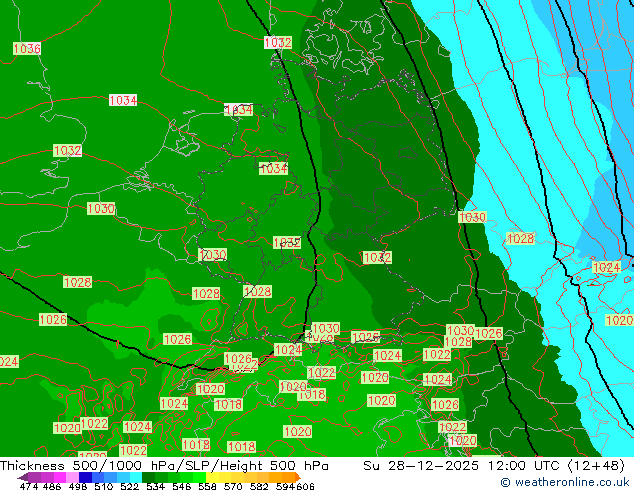Click the cyan legend swatch above 522

136,477
